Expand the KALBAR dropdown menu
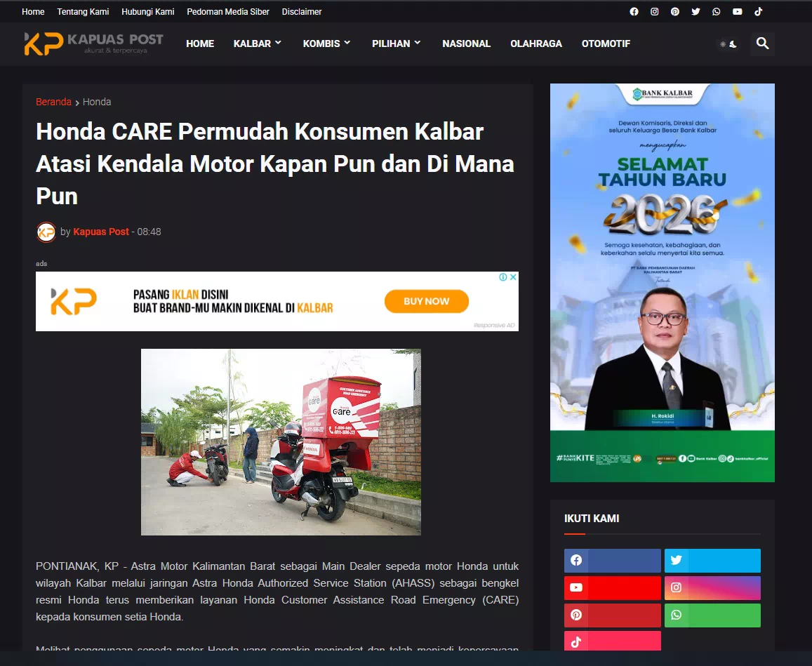Viewport: 812px width, 666px height. pos(258,44)
